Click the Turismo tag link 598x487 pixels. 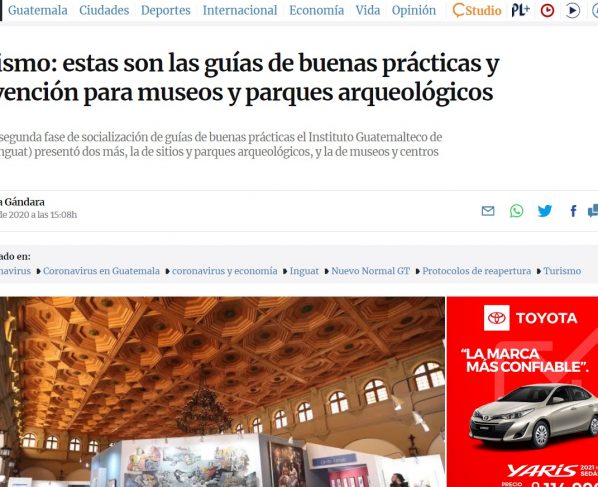tap(562, 271)
